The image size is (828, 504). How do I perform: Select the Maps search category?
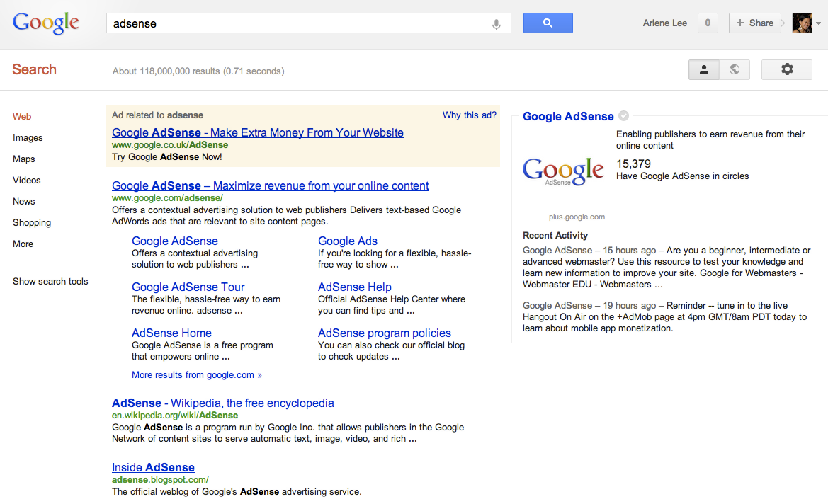click(24, 159)
